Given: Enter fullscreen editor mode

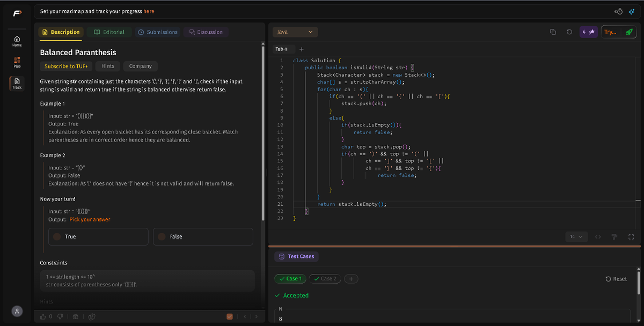Looking at the screenshot, I should [631, 236].
